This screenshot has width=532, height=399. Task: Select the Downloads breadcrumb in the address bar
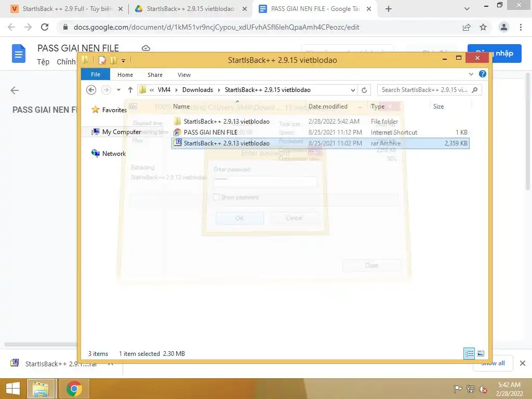point(197,90)
